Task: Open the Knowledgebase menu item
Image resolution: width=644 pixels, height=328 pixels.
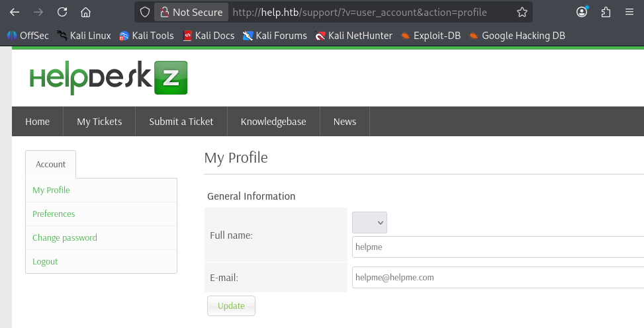Action: 273,122
